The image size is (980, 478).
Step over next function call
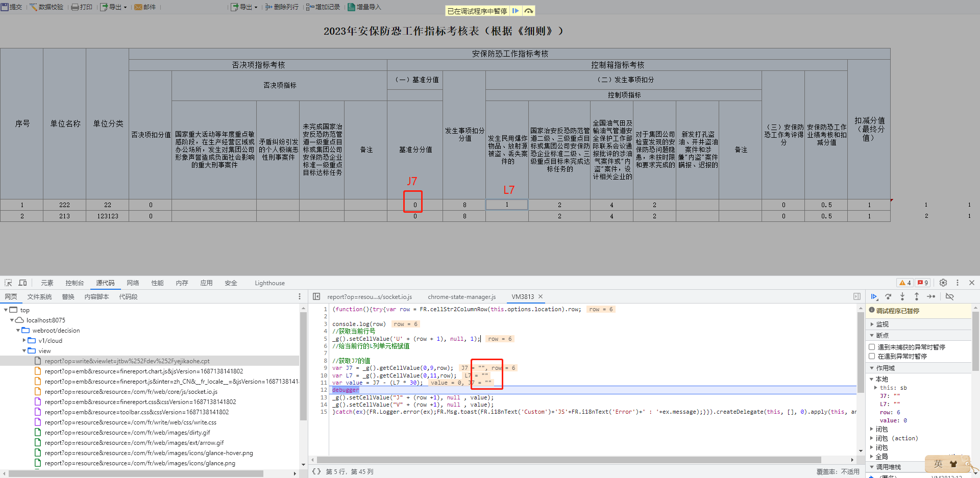[x=888, y=296]
